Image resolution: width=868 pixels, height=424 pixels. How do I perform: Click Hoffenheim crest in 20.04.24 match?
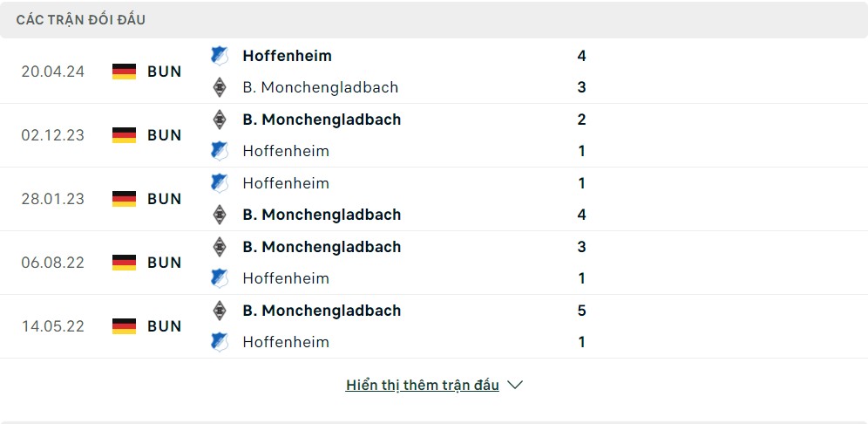(x=220, y=56)
